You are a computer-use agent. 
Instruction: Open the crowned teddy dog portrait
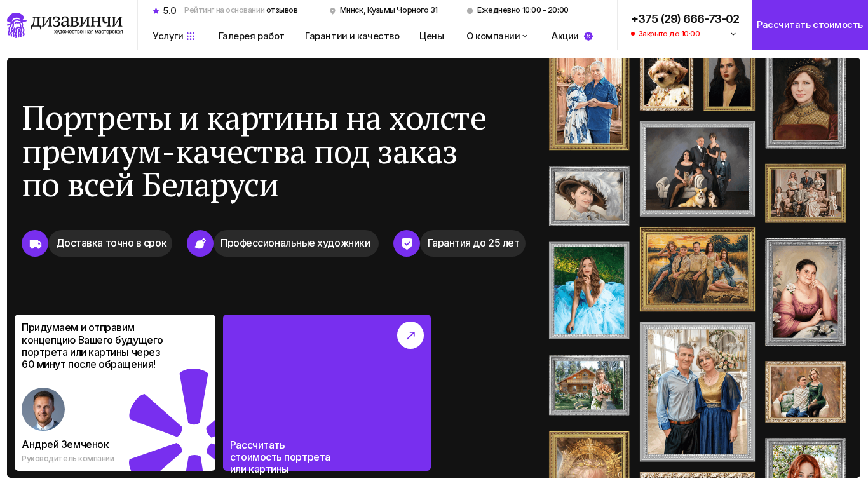pos(667,85)
